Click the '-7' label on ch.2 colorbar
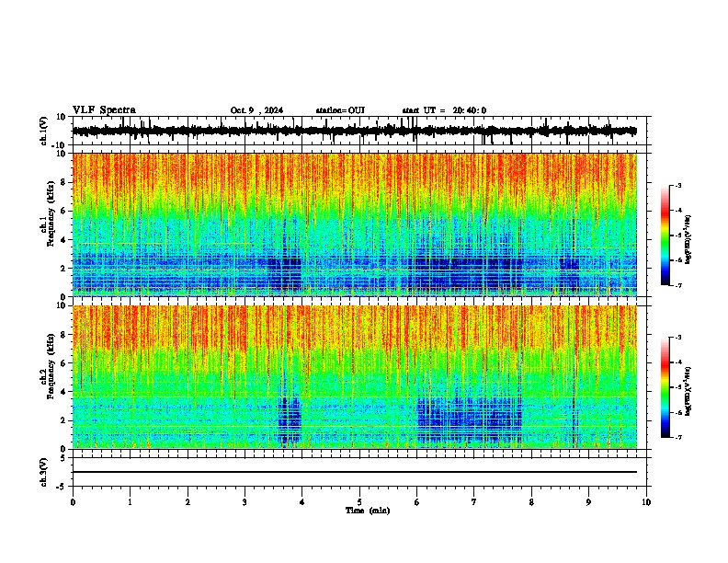This screenshot has height=563, width=728. (678, 438)
